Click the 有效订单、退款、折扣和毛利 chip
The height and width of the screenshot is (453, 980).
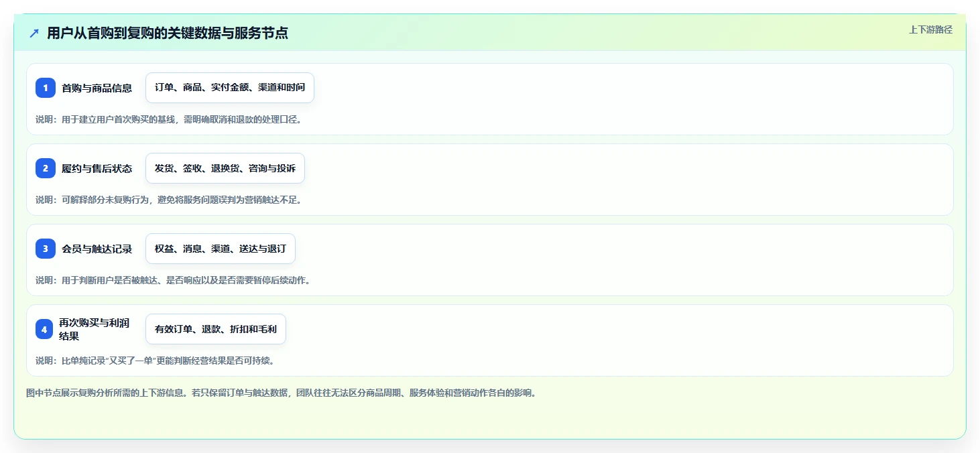216,329
